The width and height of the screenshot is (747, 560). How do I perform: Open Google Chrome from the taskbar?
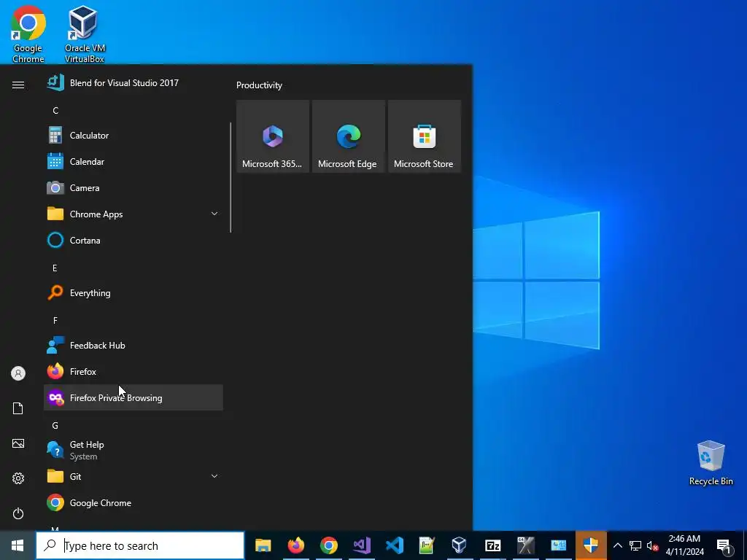click(x=329, y=545)
